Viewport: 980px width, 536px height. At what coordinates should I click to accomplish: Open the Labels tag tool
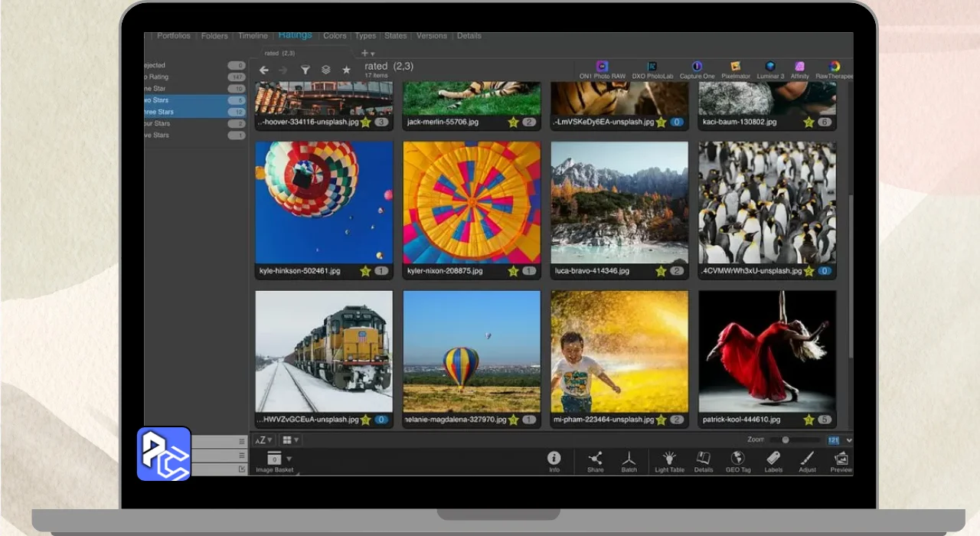point(773,459)
